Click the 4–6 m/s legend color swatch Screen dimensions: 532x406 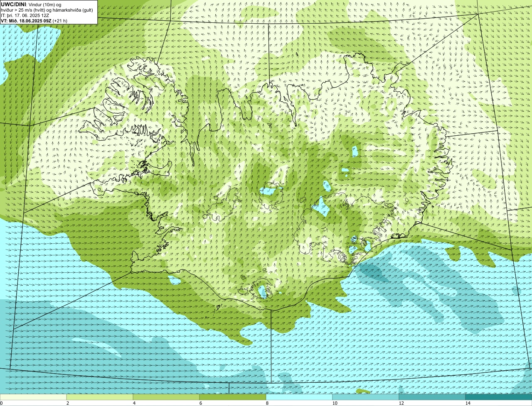[166, 397]
